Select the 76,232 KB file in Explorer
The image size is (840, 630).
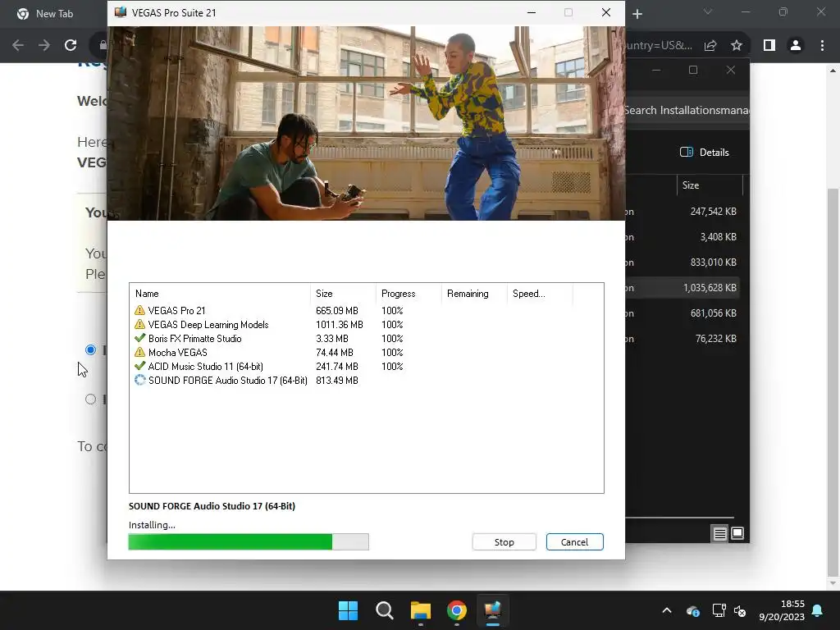682,339
